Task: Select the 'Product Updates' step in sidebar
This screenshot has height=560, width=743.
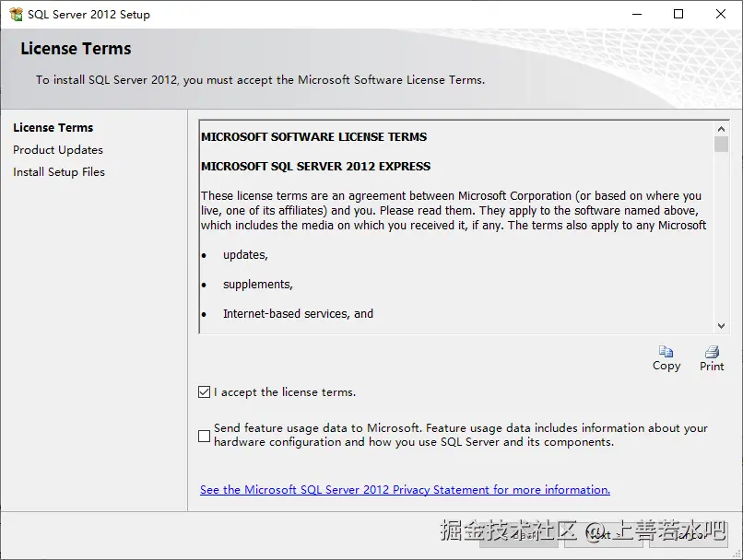Action: click(x=58, y=149)
